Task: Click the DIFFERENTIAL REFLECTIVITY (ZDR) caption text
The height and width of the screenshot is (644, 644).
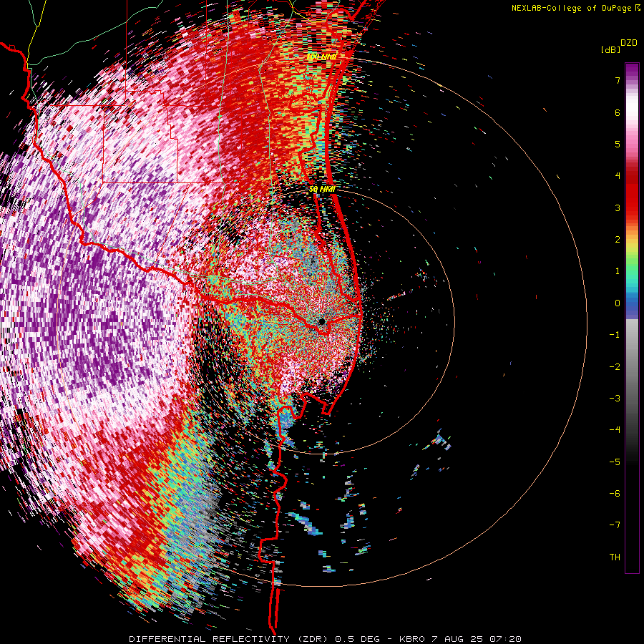Action: click(230, 639)
